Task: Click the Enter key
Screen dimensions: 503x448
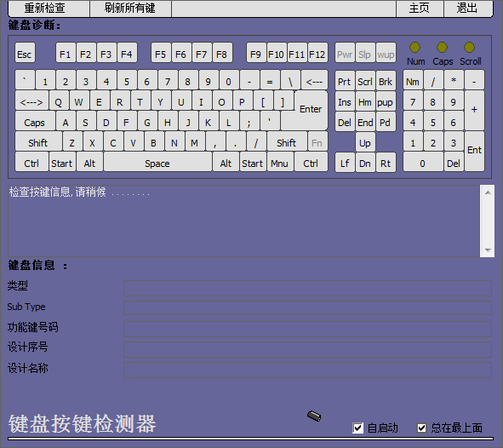Action: coord(312,110)
